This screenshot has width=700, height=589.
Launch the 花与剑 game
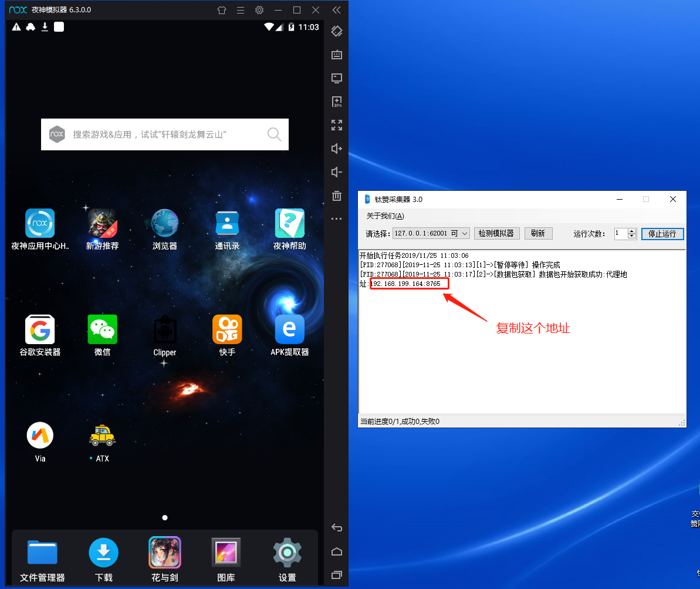pos(165,553)
